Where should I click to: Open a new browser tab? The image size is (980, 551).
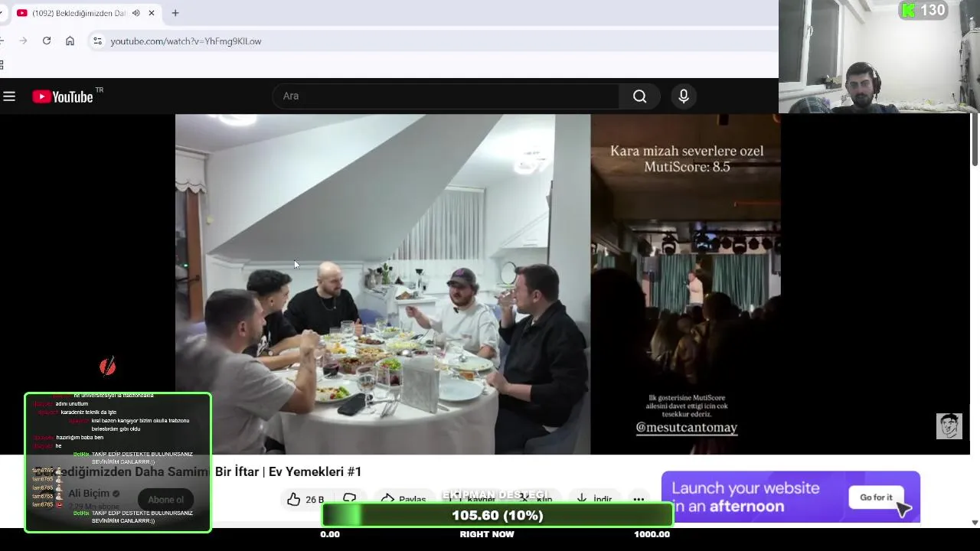coord(175,13)
